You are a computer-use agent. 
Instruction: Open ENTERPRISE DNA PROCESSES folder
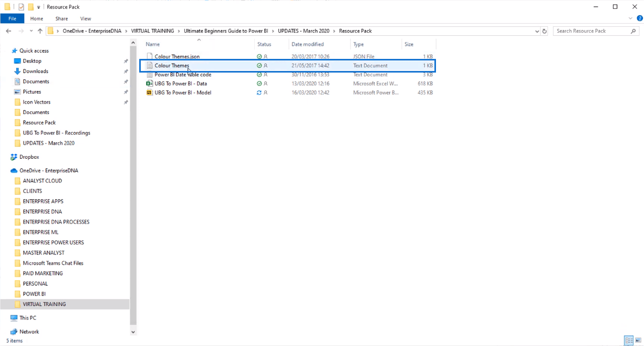point(56,222)
